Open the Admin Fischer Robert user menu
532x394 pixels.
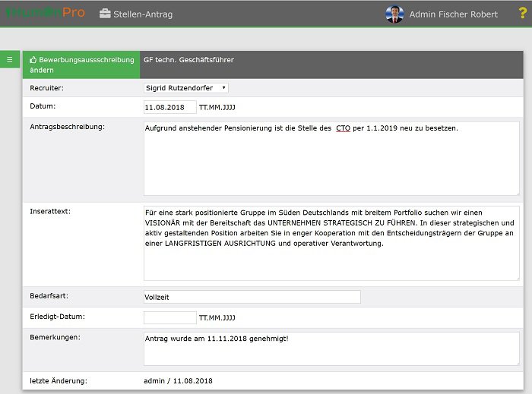click(453, 14)
